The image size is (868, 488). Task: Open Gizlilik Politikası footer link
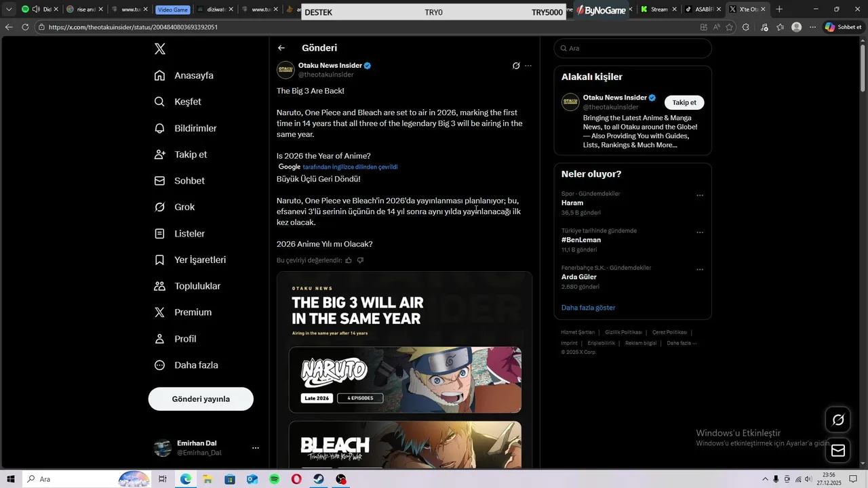[623, 332]
